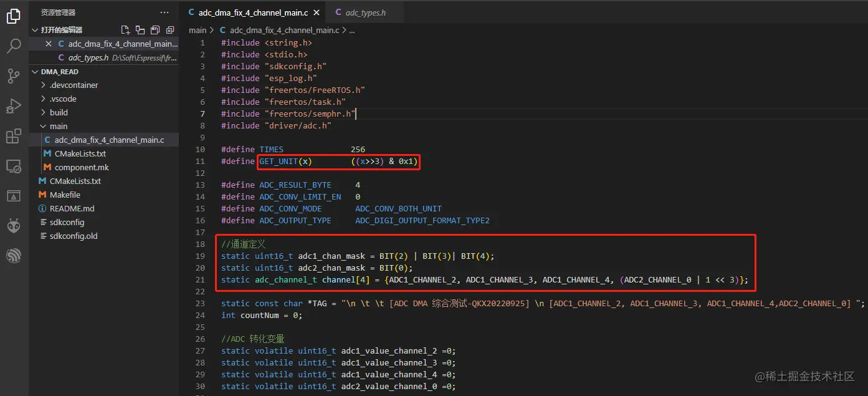Click the 资源管理器 panel title
This screenshot has width=868, height=396.
pos(58,12)
